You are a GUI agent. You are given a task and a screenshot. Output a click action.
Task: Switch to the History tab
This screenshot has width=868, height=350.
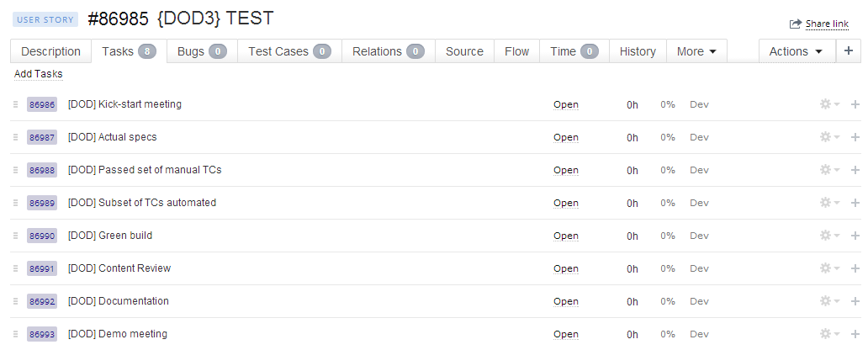coord(638,51)
